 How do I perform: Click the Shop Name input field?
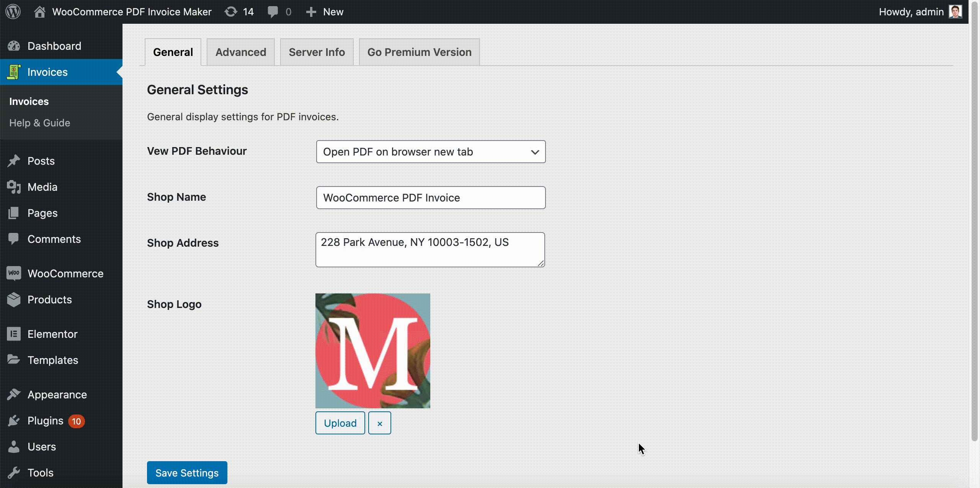(431, 197)
